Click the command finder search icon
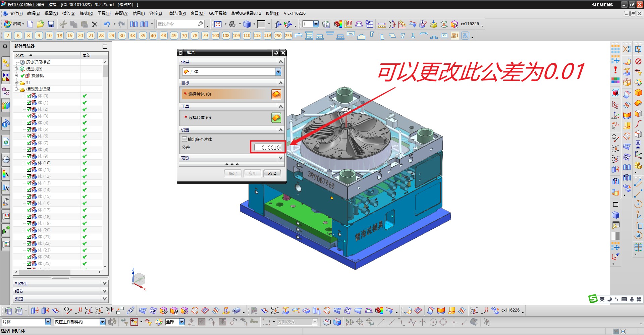The height and width of the screenshot is (335, 644). (200, 24)
